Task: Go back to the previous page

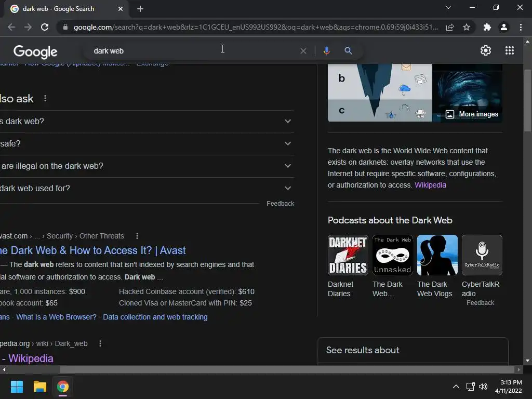Action: click(x=11, y=27)
